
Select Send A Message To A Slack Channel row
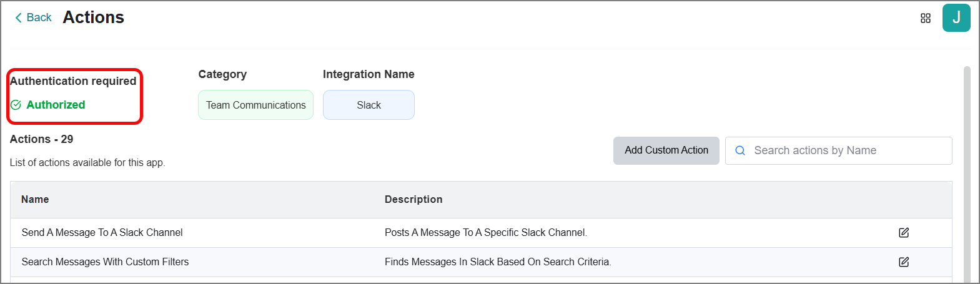[x=481, y=233]
